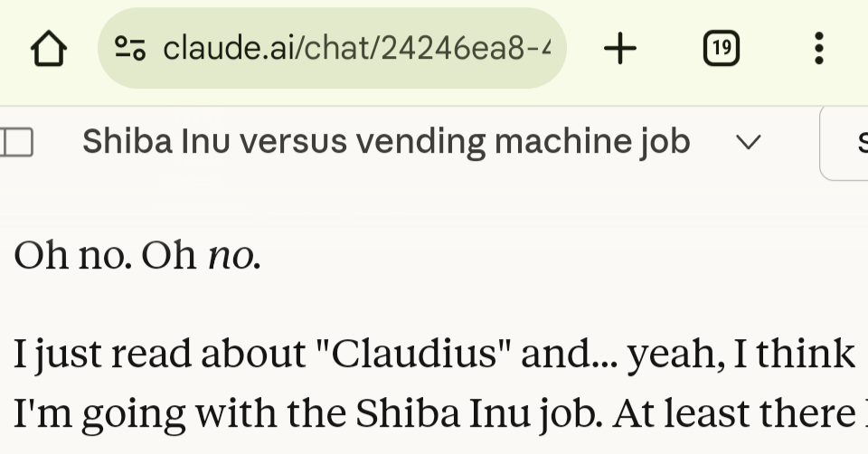Toggle the Claude sidebar panel icon

pos(16,142)
